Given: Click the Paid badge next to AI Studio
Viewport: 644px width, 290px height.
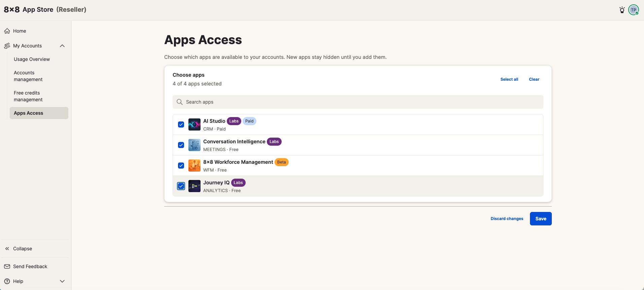Looking at the screenshot, I should pos(249,121).
